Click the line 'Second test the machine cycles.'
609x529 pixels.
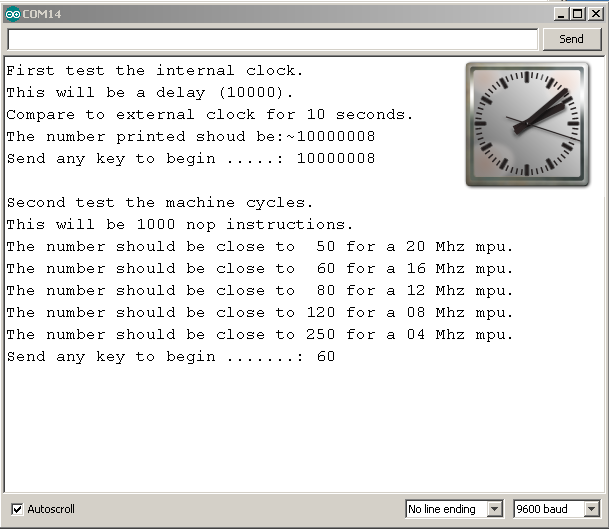coord(160,203)
